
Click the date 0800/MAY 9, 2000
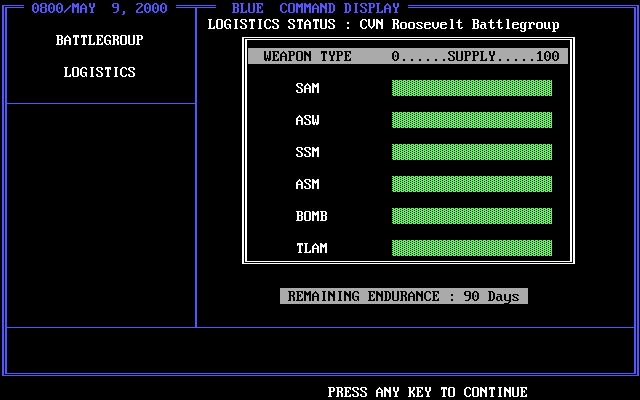click(99, 8)
